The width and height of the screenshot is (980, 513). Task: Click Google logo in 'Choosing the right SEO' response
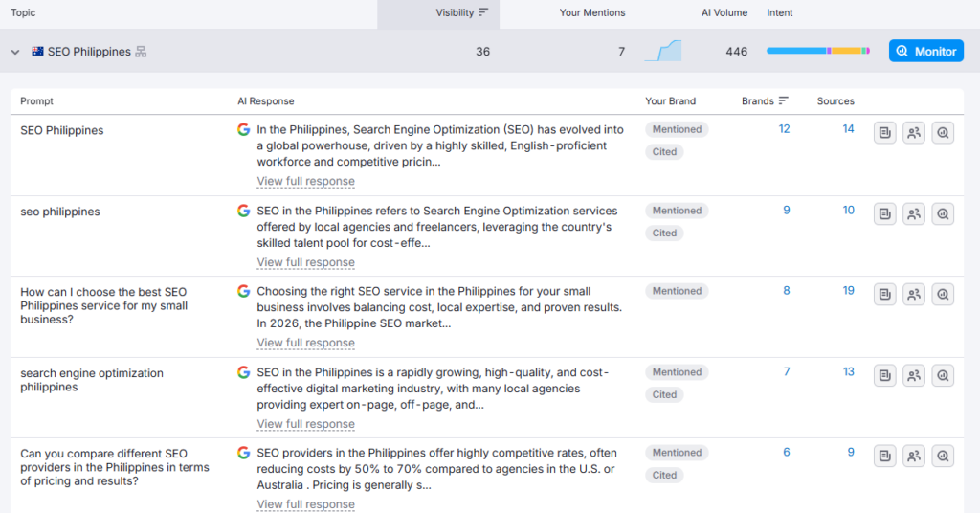point(244,291)
